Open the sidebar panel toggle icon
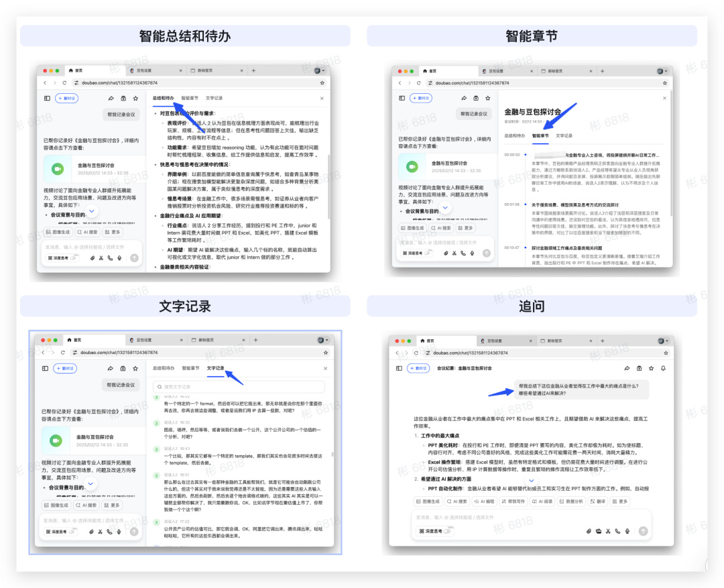724x588 pixels. click(x=47, y=98)
